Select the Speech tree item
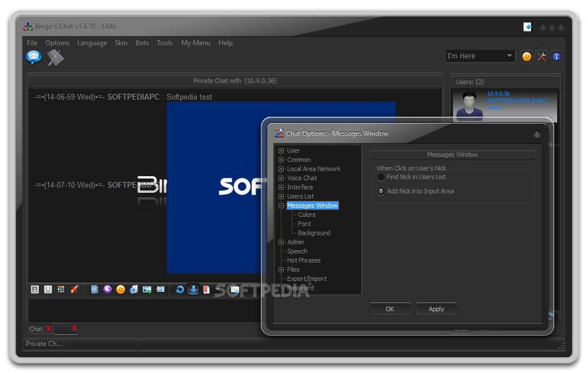Image resolution: width=588 pixels, height=373 pixels. (x=297, y=251)
